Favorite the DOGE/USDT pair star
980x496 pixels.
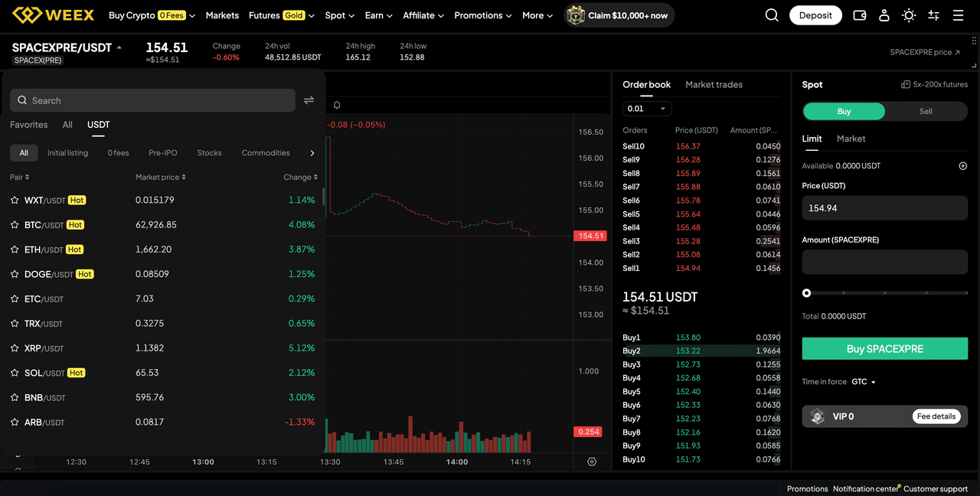(x=15, y=274)
